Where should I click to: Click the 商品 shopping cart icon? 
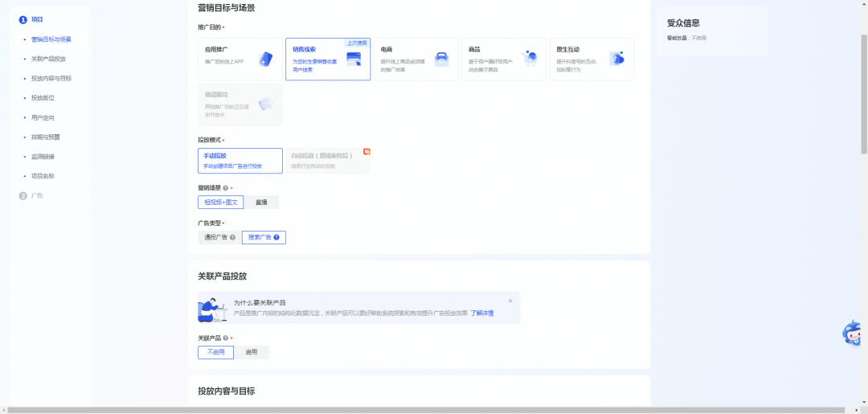530,59
